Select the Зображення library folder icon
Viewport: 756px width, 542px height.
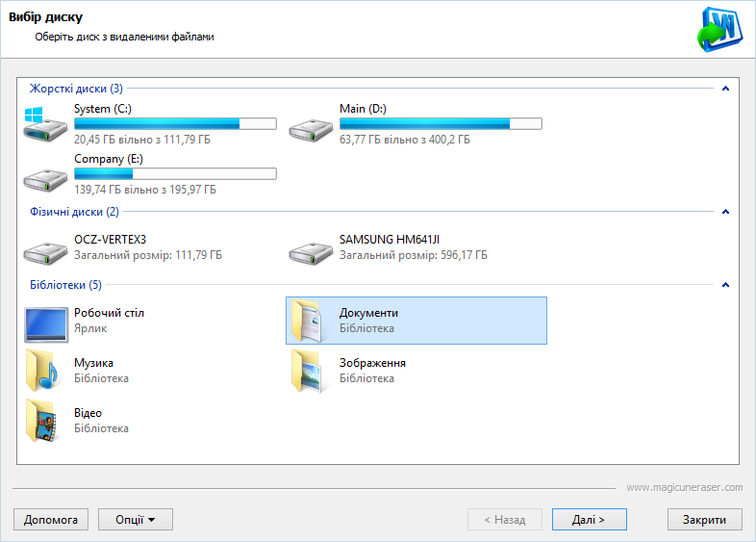pos(307,371)
